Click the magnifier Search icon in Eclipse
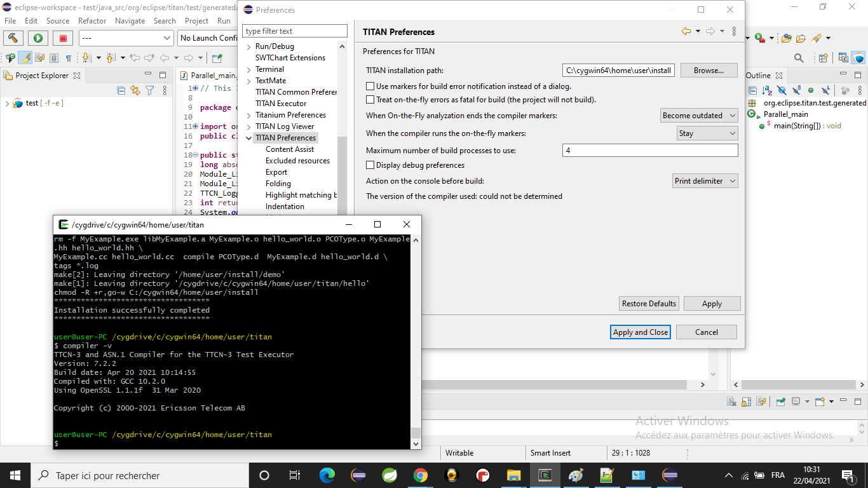Viewport: 868px width, 488px height. click(799, 58)
